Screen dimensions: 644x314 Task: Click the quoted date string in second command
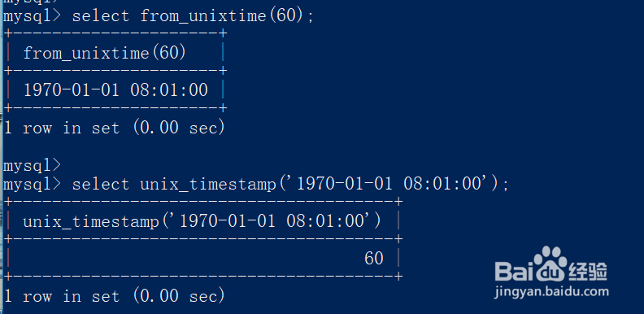tap(392, 185)
